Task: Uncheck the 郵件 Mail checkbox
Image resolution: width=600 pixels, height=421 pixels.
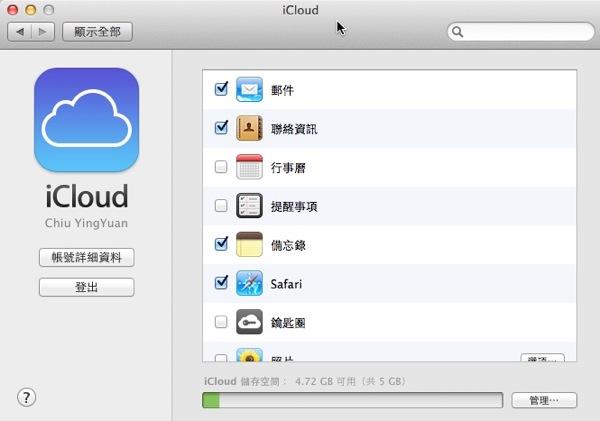Action: [221, 89]
